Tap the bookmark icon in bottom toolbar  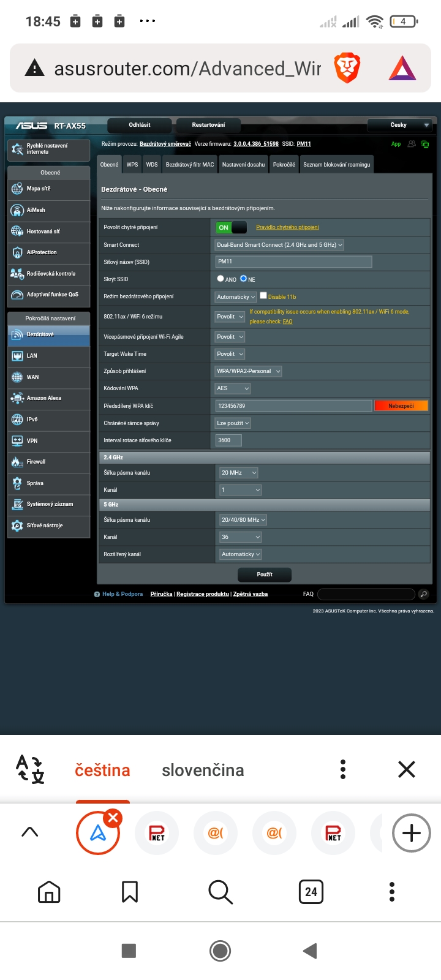pos(130,892)
